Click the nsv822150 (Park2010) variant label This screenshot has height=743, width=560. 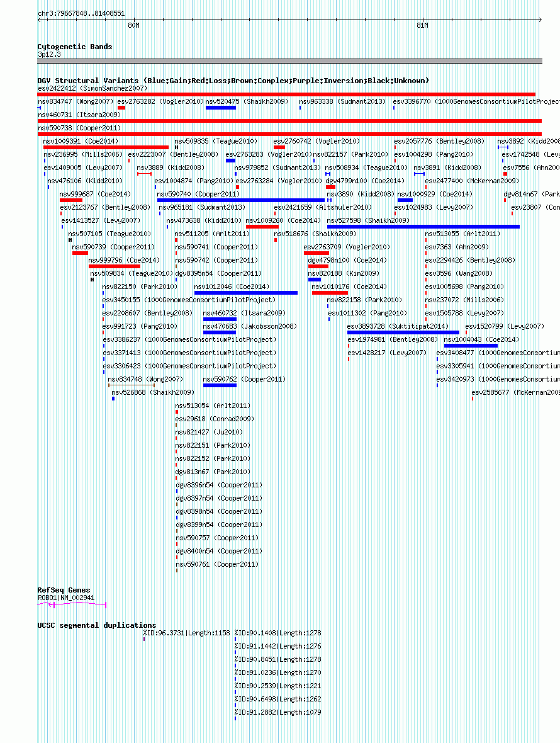click(x=140, y=286)
